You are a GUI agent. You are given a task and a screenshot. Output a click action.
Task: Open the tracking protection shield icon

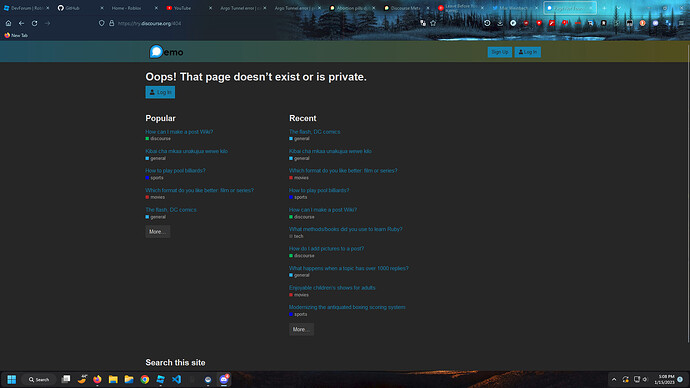click(x=102, y=23)
